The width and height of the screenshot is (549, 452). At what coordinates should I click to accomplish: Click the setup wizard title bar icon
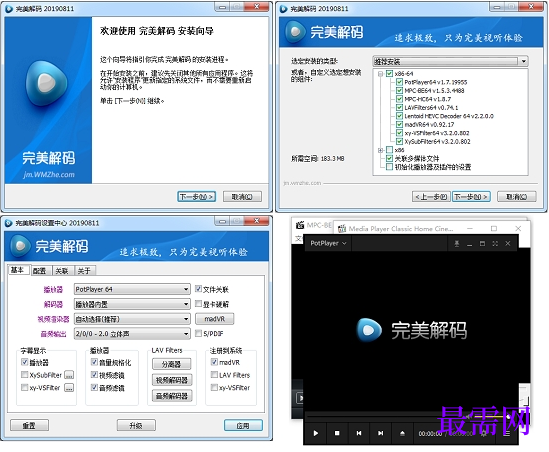(x=9, y=8)
